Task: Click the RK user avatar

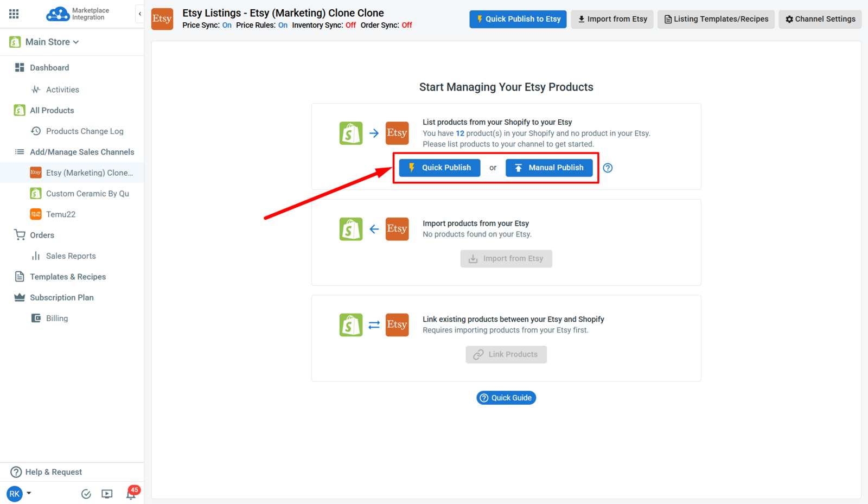Action: click(15, 494)
